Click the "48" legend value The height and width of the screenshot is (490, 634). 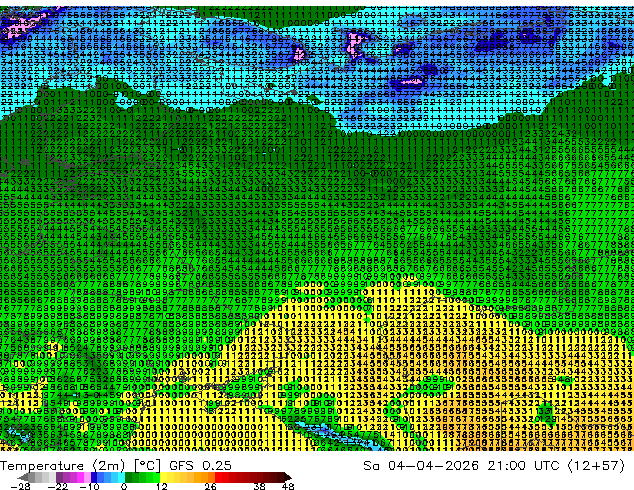288,486
